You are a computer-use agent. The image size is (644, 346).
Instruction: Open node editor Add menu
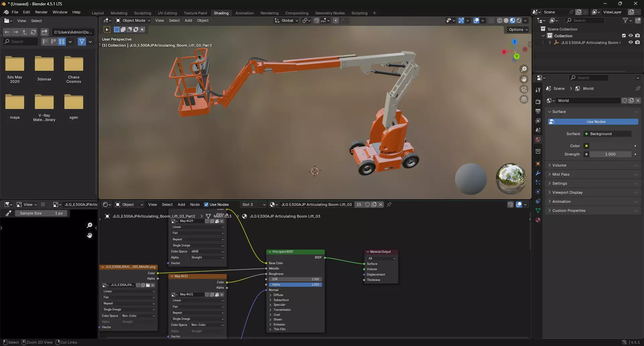pyautogui.click(x=181, y=205)
